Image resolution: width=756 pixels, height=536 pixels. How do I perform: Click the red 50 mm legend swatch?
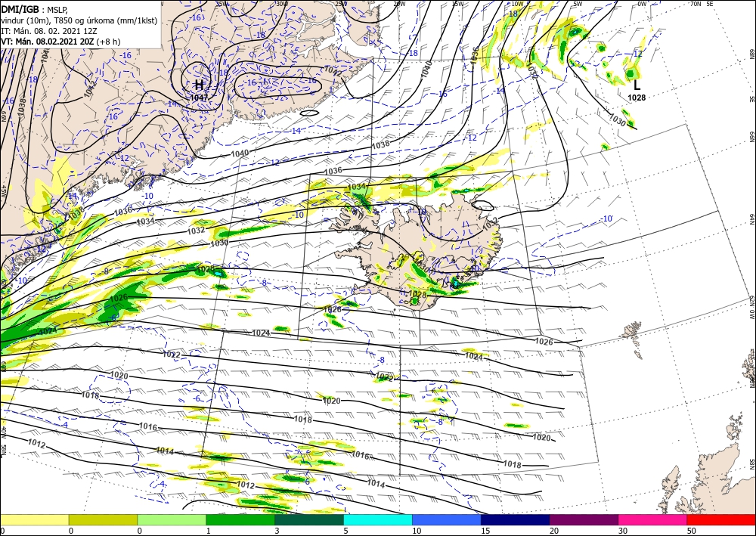pyautogui.click(x=721, y=519)
